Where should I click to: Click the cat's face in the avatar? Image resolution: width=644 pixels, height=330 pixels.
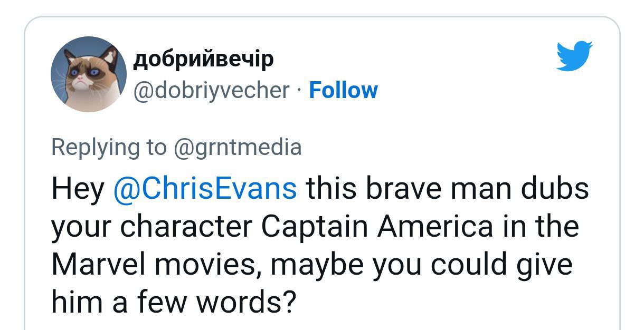[86, 76]
